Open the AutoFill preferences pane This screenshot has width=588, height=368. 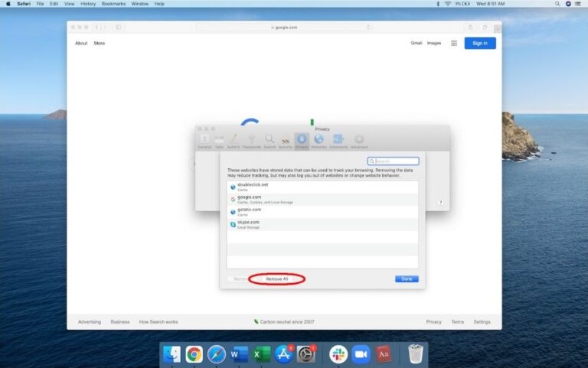234,142
